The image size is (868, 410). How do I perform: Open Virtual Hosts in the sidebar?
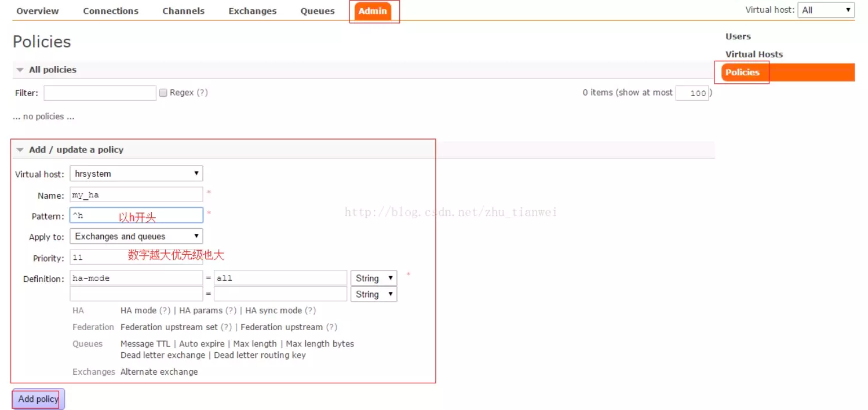click(754, 54)
